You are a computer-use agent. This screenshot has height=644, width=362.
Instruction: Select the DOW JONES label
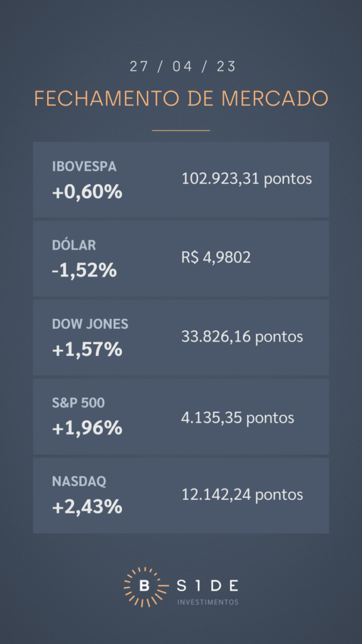click(x=90, y=324)
